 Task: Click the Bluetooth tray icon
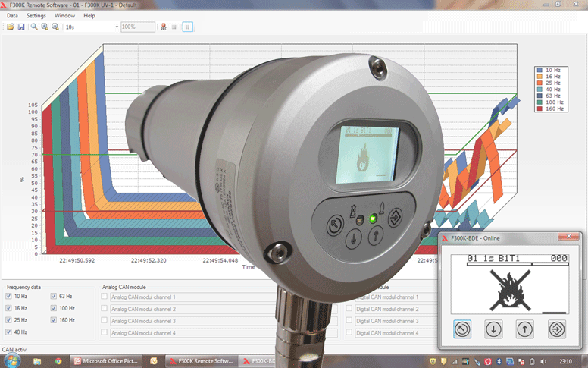499,362
